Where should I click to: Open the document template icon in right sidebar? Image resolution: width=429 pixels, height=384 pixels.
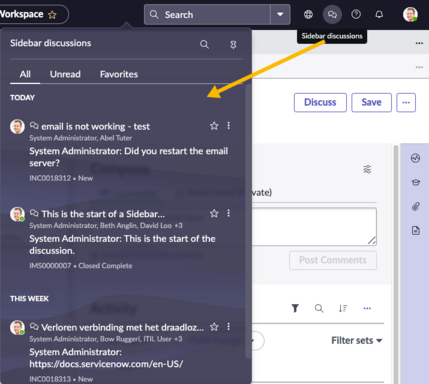(x=415, y=231)
